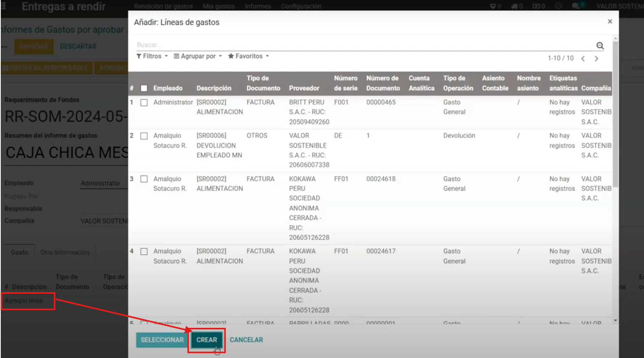Screen dimensions: 644x358
Task: Open the Configuración menu
Action: click(x=301, y=6)
